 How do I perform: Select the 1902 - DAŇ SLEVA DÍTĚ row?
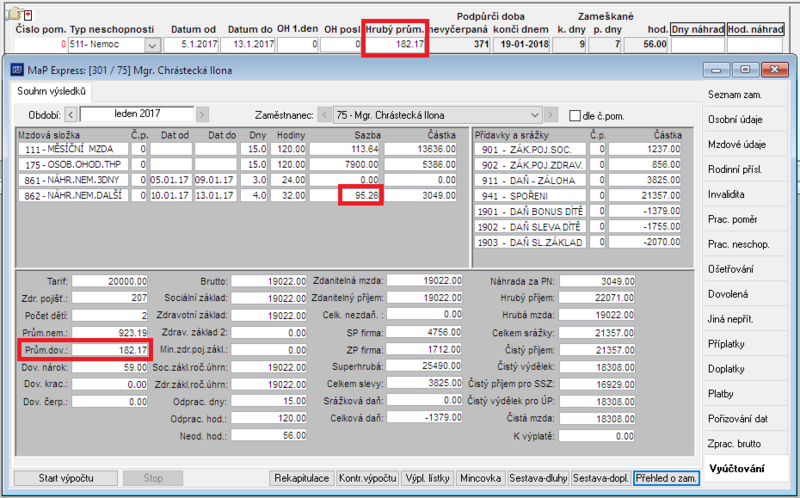(x=578, y=227)
